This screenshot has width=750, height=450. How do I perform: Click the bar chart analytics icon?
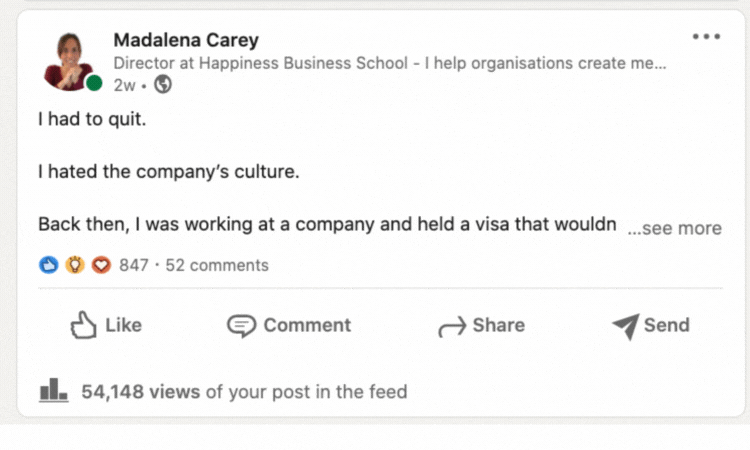click(53, 390)
